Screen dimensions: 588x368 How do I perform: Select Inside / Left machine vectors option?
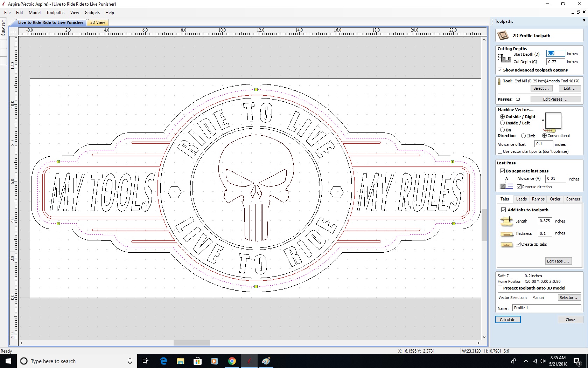[502, 123]
